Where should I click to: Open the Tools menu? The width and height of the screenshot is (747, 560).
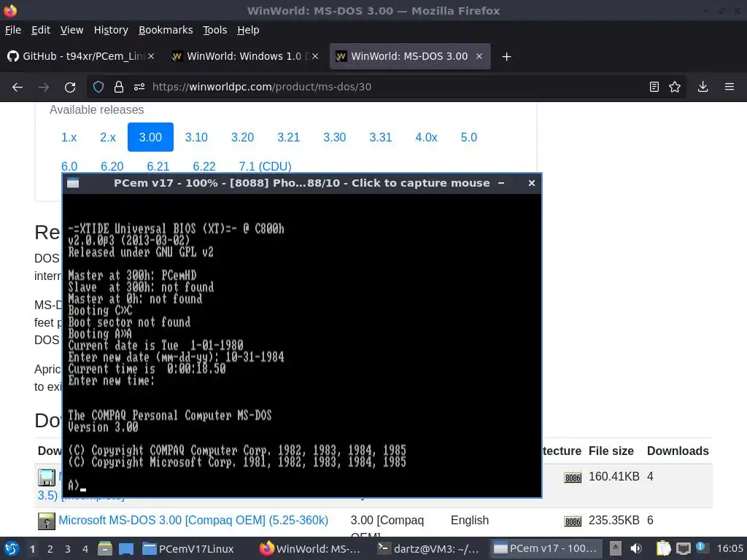(x=215, y=30)
